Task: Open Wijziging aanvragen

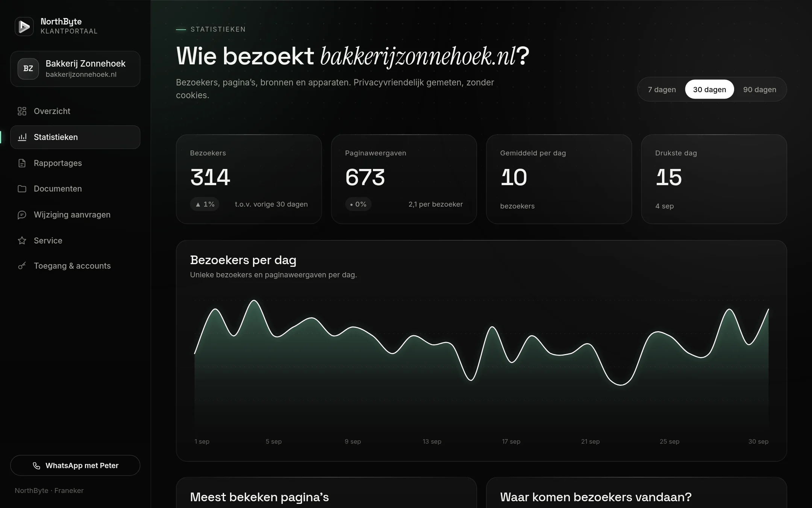Action: 75,214
